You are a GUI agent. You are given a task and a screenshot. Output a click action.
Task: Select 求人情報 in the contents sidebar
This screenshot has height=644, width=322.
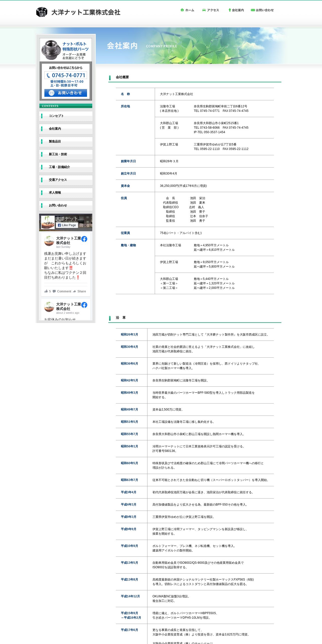[66, 193]
